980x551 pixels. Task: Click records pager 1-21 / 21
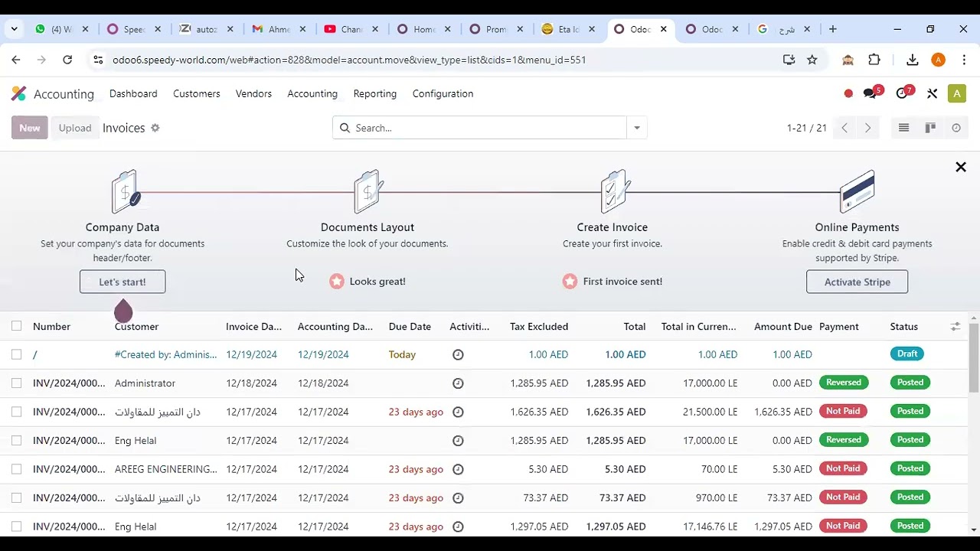(x=807, y=128)
